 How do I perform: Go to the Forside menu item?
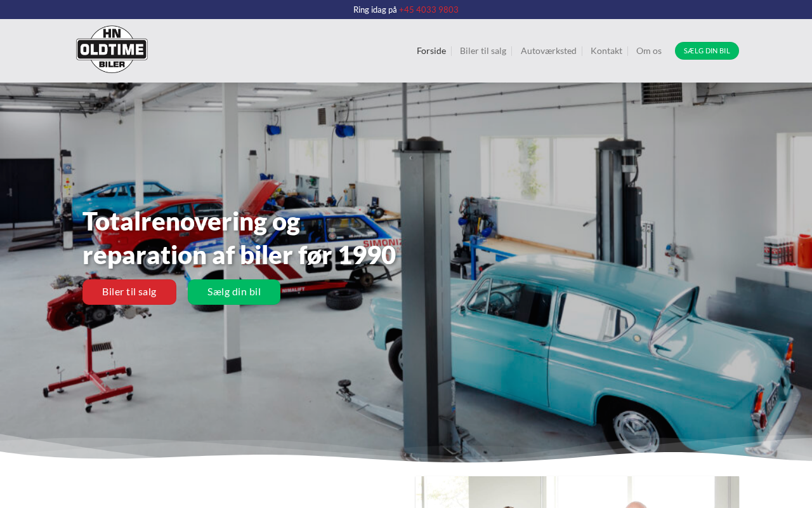tap(431, 51)
